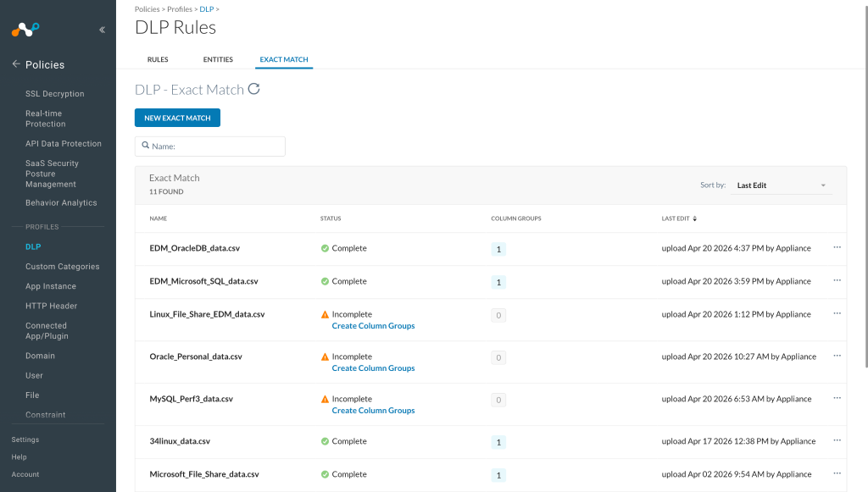Open Behavior Analytics in sidebar
The image size is (868, 492).
pos(61,203)
